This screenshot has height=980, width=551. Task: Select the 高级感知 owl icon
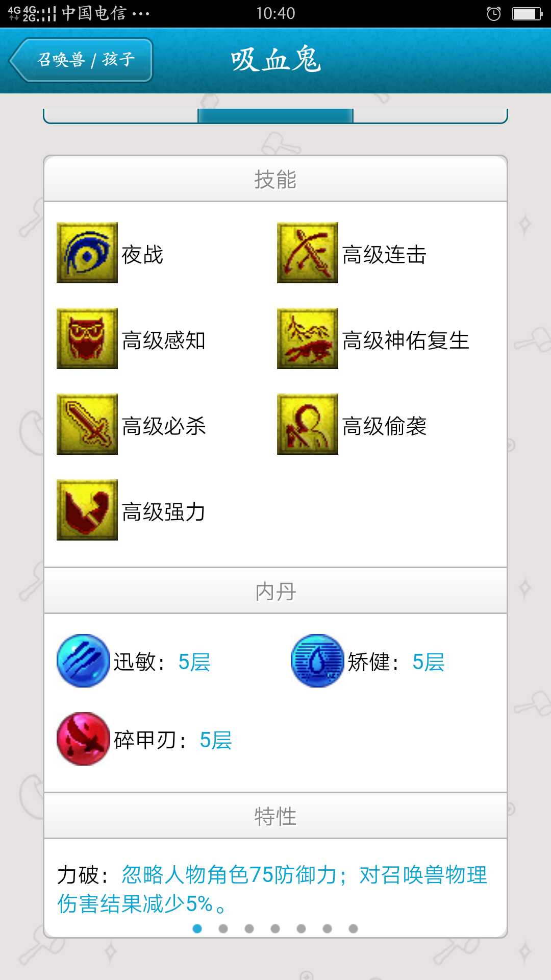87,338
